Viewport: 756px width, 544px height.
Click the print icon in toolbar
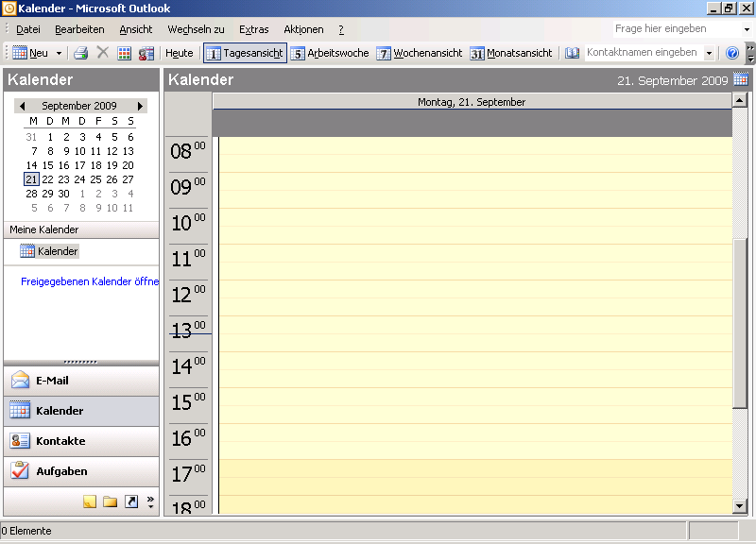[81, 54]
